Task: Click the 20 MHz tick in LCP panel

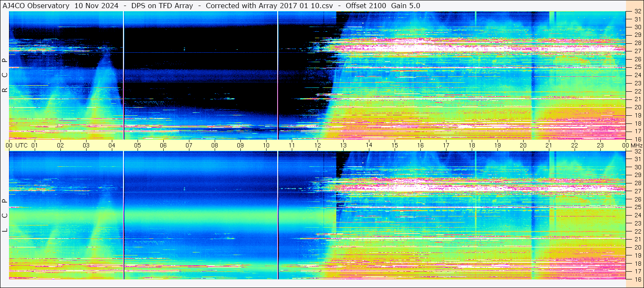Action: 637,247
